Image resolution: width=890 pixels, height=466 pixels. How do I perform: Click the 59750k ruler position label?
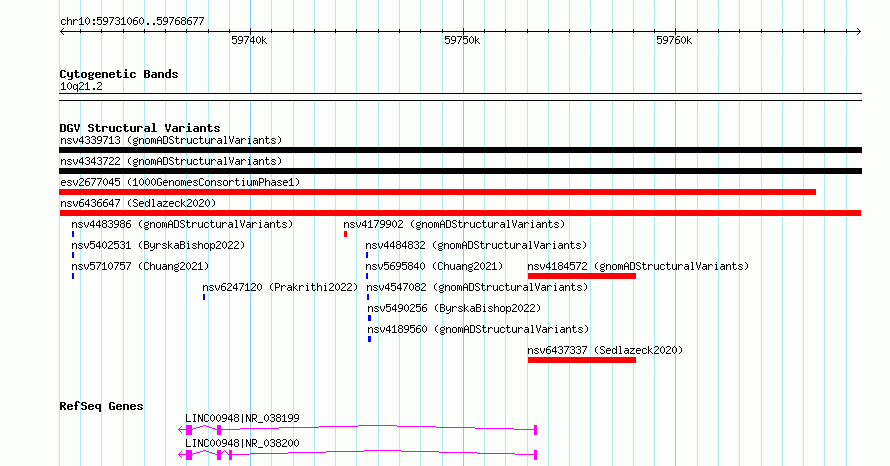click(x=462, y=40)
